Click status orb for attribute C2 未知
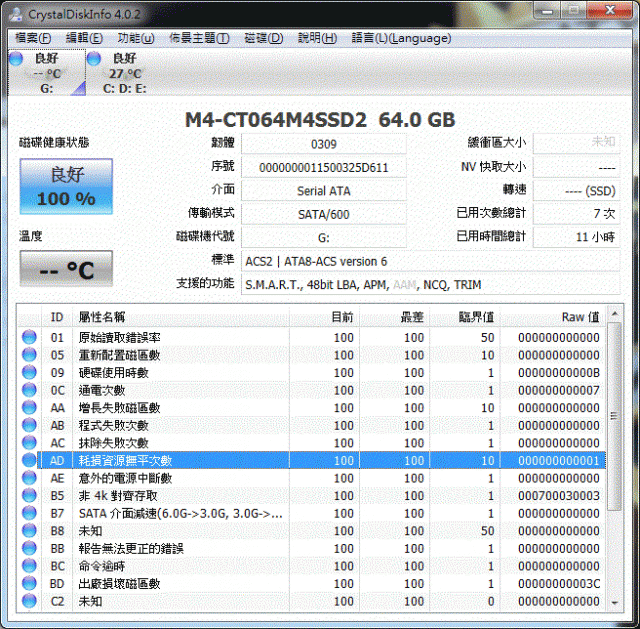 point(29,601)
